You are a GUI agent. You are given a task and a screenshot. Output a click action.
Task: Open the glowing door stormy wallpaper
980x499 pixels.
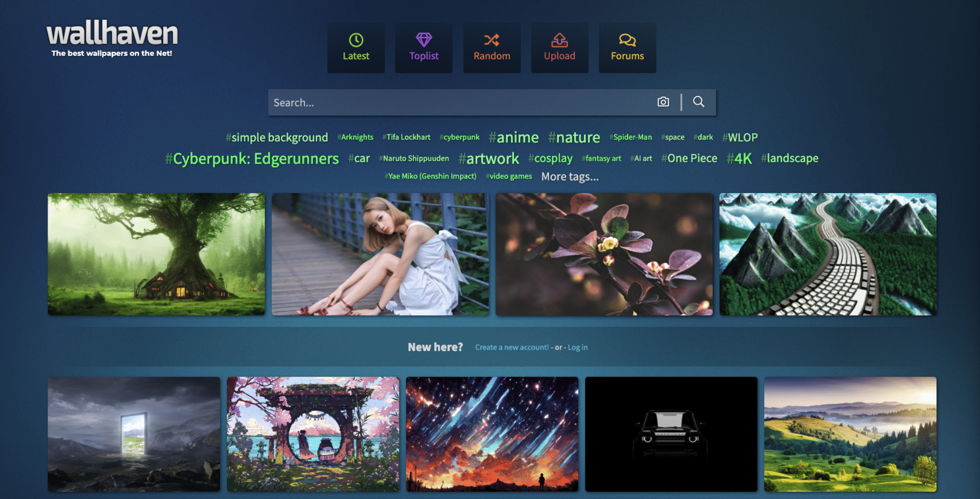pyautogui.click(x=134, y=434)
